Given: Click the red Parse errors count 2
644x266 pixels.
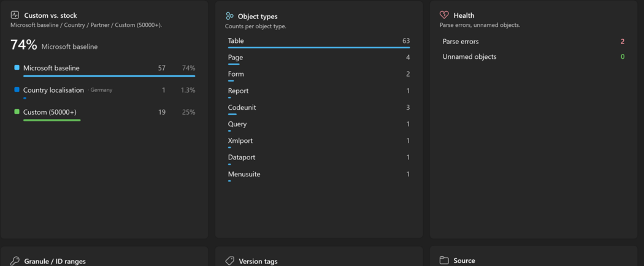Looking at the screenshot, I should 623,42.
